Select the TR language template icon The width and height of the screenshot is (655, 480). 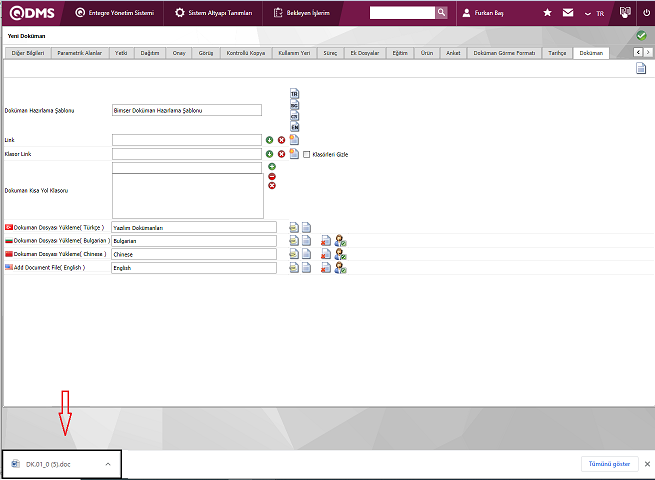pos(295,94)
